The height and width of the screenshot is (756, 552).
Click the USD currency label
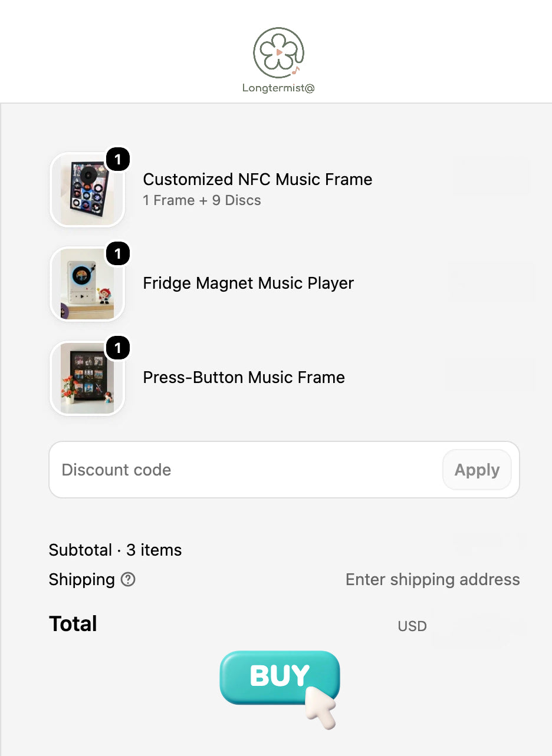point(412,626)
